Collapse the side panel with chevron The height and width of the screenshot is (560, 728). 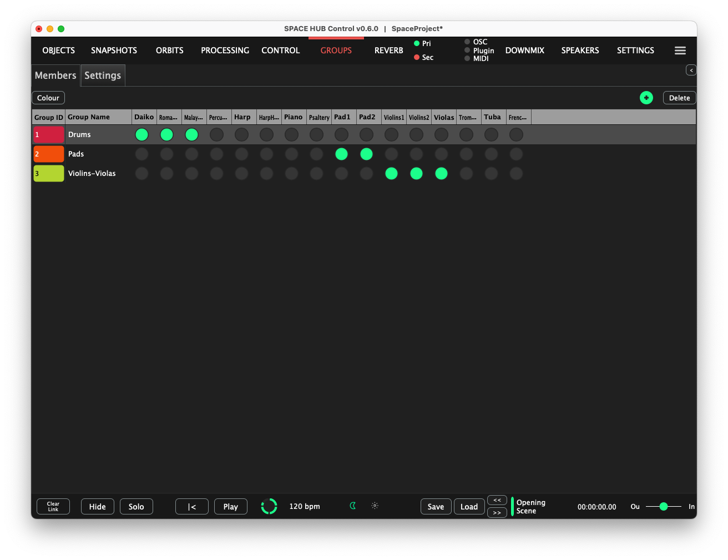[691, 70]
